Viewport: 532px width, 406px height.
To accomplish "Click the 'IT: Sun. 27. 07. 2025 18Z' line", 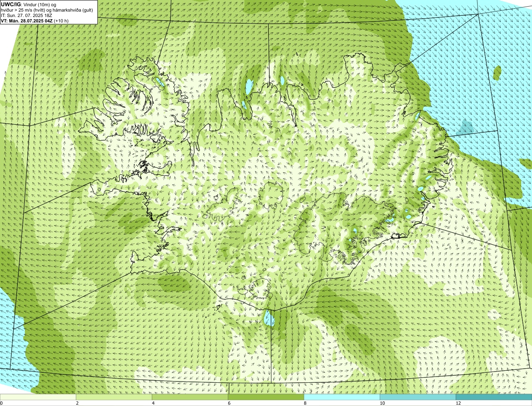I will pos(27,15).
